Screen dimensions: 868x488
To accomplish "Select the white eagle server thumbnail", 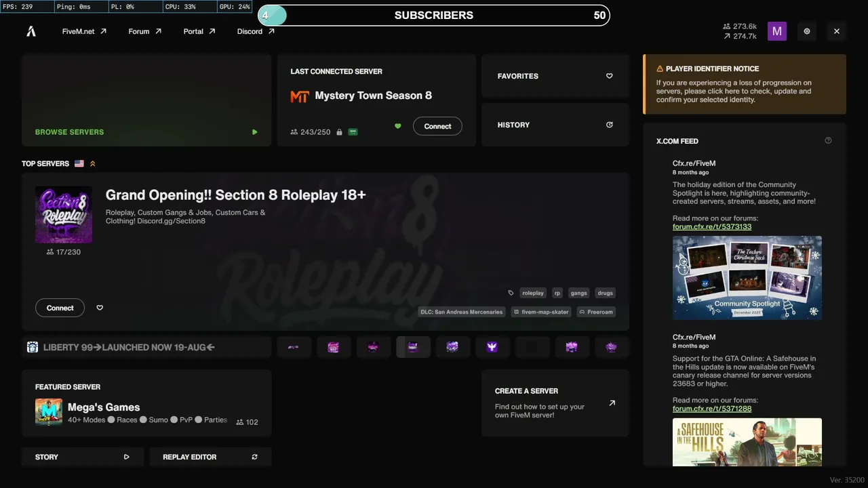I will tap(492, 347).
